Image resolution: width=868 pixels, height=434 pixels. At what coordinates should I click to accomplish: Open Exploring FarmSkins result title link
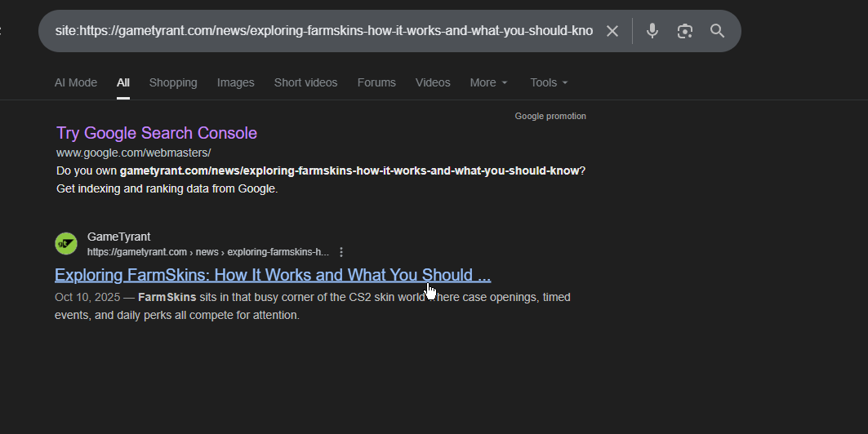pos(273,275)
